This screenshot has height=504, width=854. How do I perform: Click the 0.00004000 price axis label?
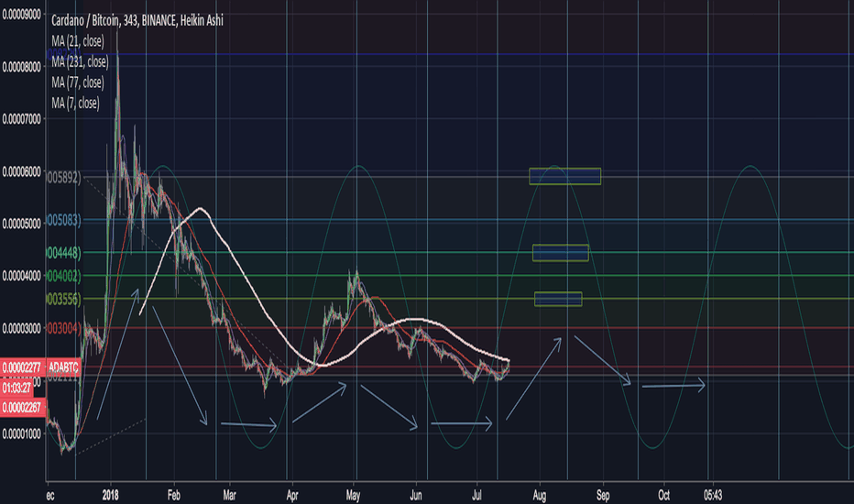coord(22,276)
